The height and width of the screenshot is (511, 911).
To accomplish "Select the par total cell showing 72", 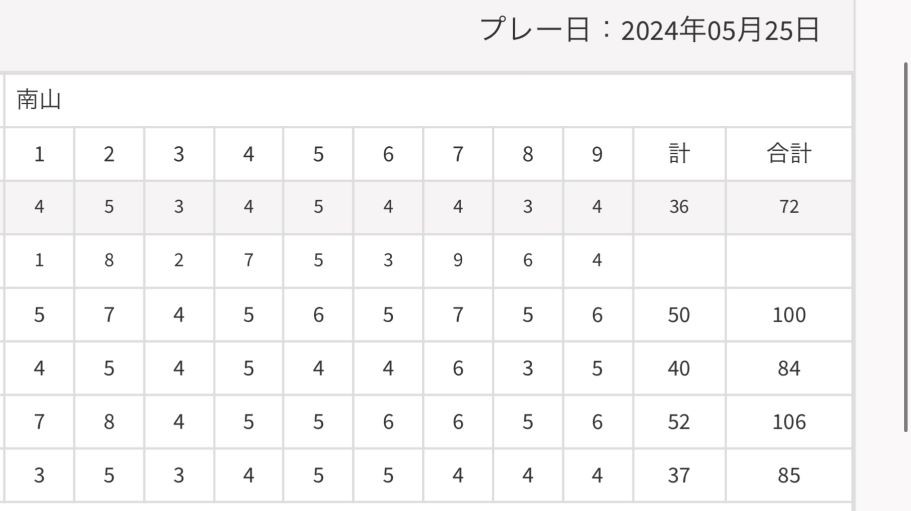I will pyautogui.click(x=788, y=208).
